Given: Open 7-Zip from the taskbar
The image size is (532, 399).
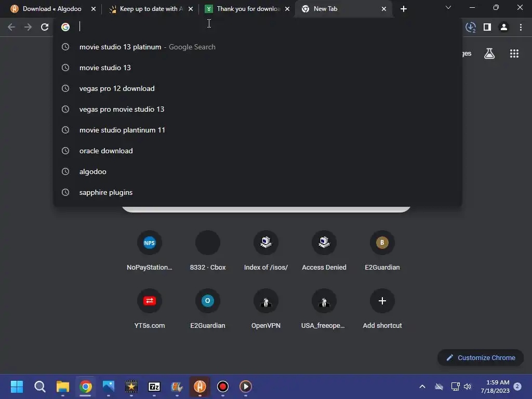Looking at the screenshot, I should 154,387.
